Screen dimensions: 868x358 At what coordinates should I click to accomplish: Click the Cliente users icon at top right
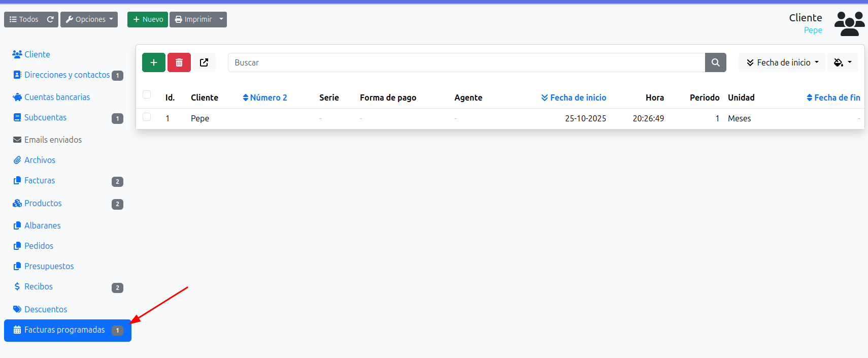(x=849, y=24)
